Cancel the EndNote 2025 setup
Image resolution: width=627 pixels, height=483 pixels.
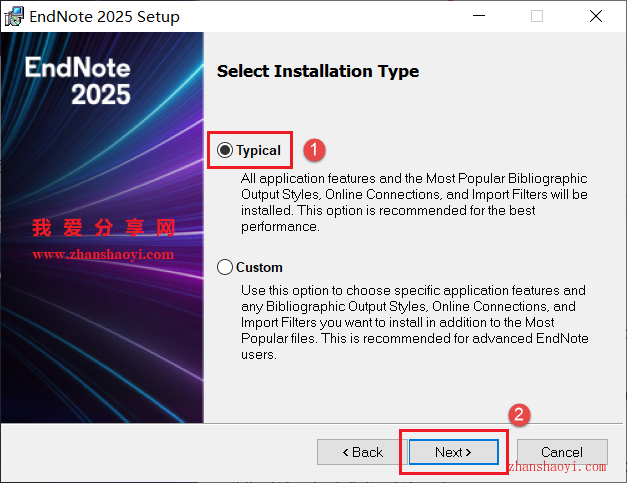coord(562,452)
